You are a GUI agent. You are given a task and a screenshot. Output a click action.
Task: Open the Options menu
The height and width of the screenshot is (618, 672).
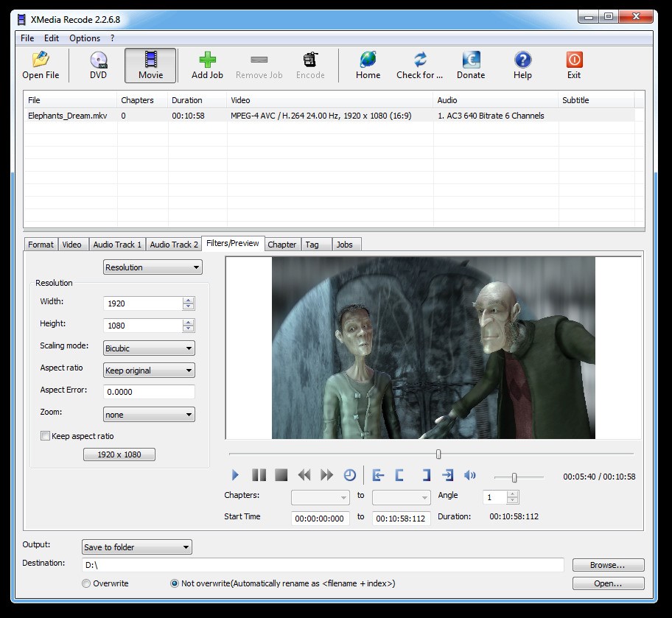click(85, 38)
